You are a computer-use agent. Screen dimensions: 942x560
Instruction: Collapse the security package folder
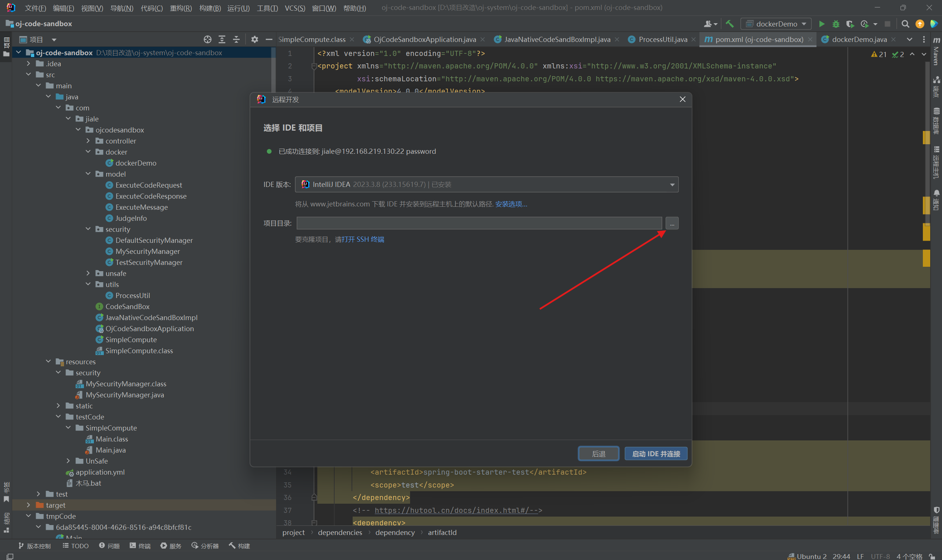coord(88,229)
